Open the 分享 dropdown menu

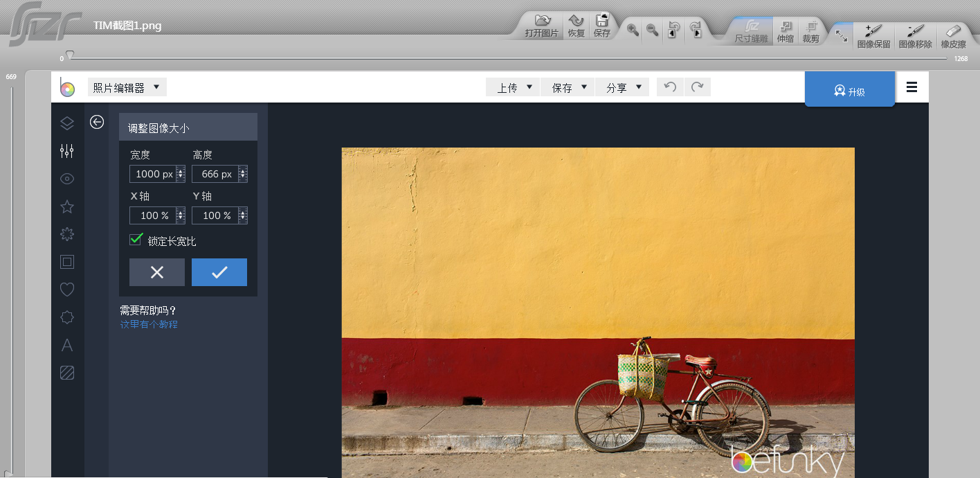pyautogui.click(x=623, y=87)
